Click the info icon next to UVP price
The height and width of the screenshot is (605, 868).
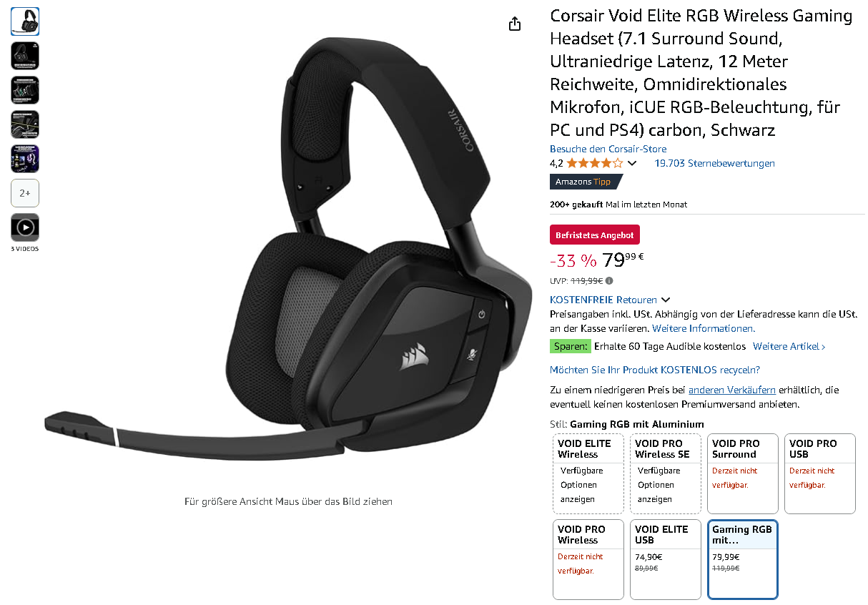tap(609, 281)
